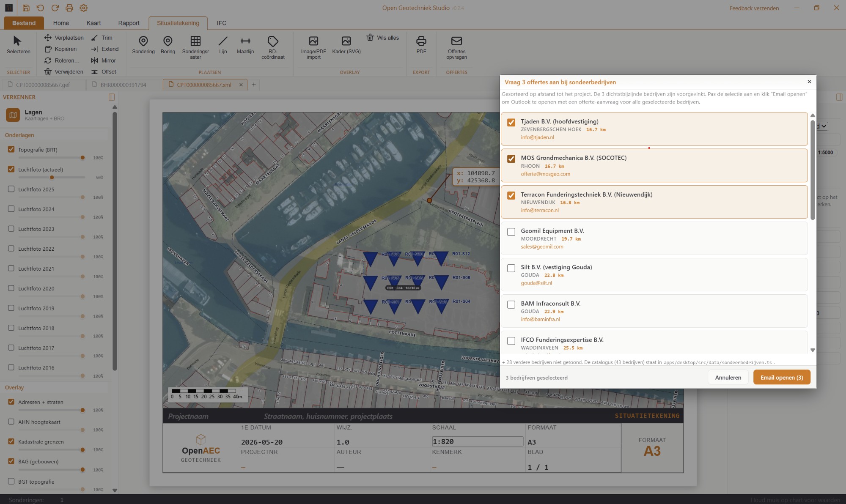Click Feedback verzenden link
846x504 pixels.
point(754,8)
